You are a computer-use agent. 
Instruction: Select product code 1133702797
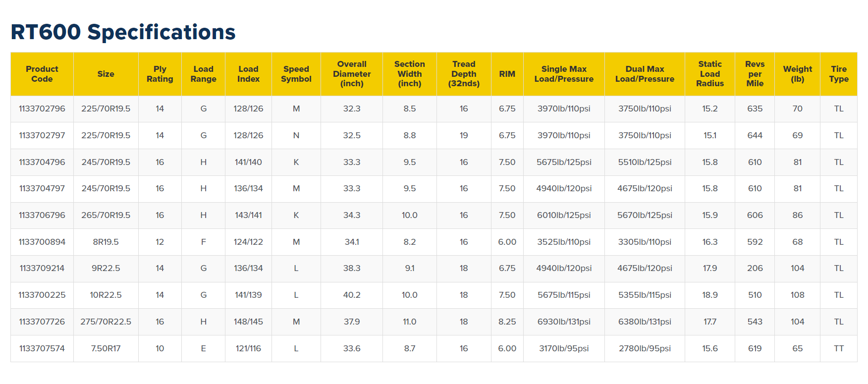coord(42,135)
